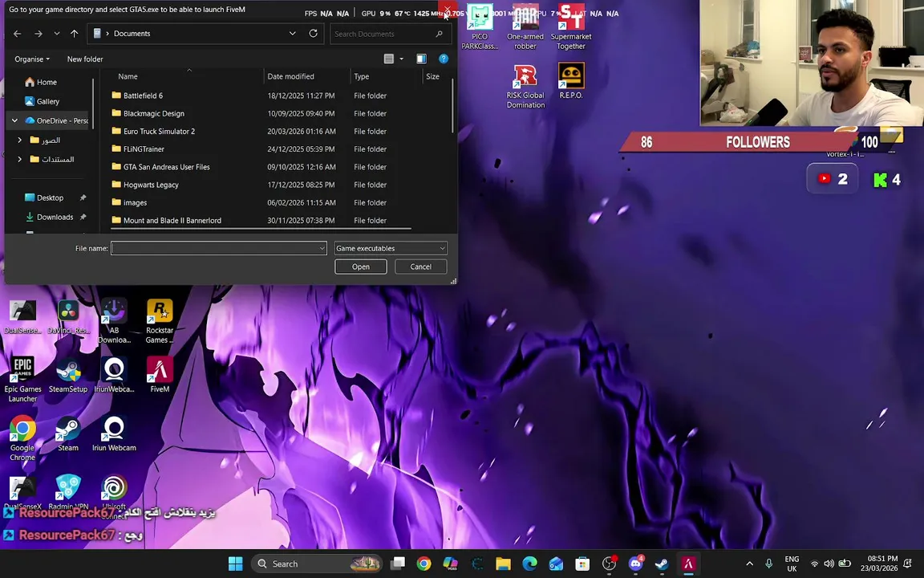Image resolution: width=924 pixels, height=578 pixels.
Task: Change the file view layout
Action: click(x=389, y=59)
